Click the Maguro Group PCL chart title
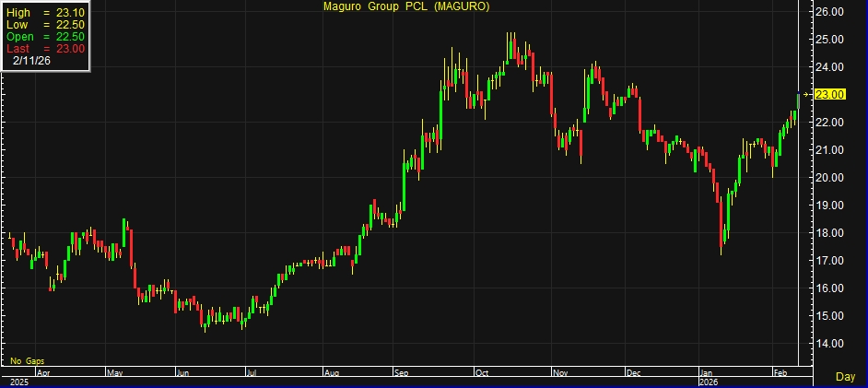 [405, 6]
